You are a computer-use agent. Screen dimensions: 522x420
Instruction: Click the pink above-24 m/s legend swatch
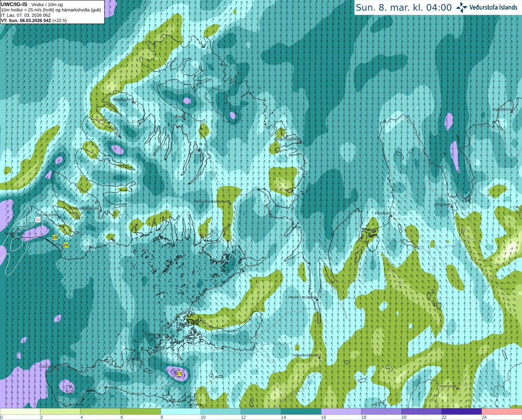click(502, 411)
